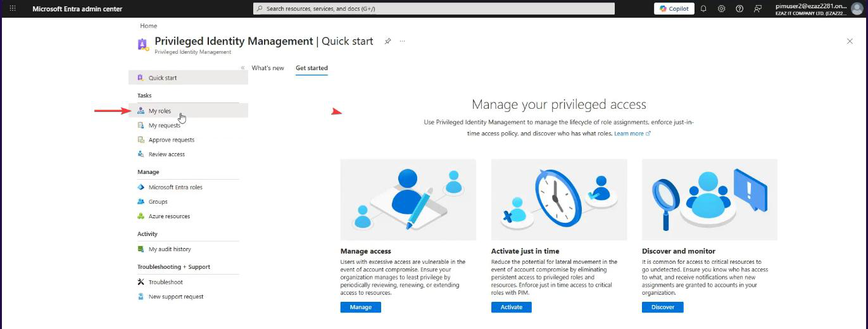This screenshot has height=329, width=868.
Task: Click the 'Discover and monitor' heading
Action: pyautogui.click(x=679, y=251)
